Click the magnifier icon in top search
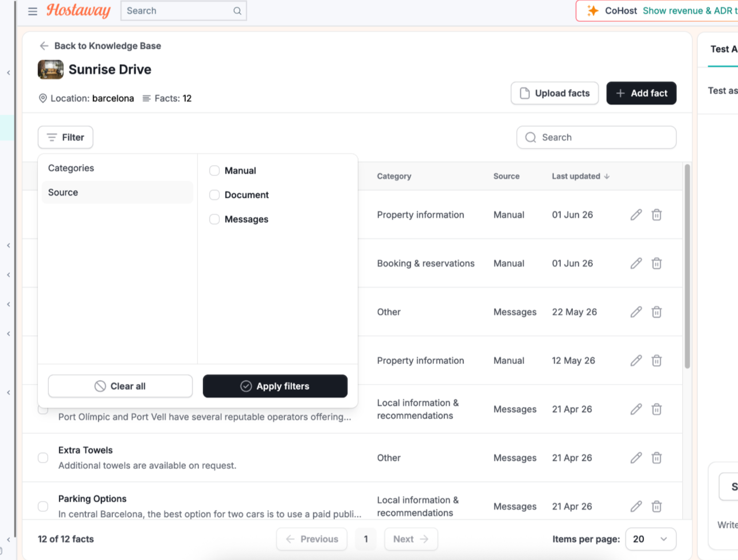 click(x=237, y=11)
